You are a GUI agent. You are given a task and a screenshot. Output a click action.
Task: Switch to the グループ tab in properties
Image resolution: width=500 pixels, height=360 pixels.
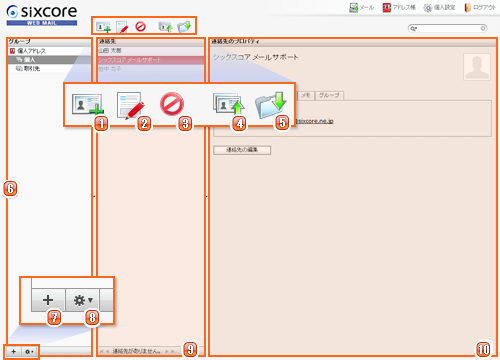(329, 95)
